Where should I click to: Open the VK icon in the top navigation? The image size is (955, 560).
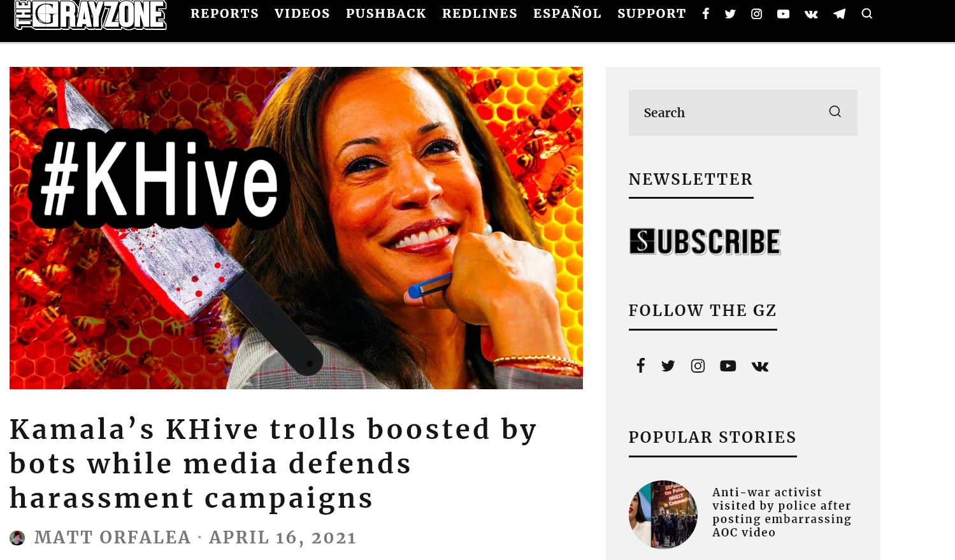pos(811,14)
